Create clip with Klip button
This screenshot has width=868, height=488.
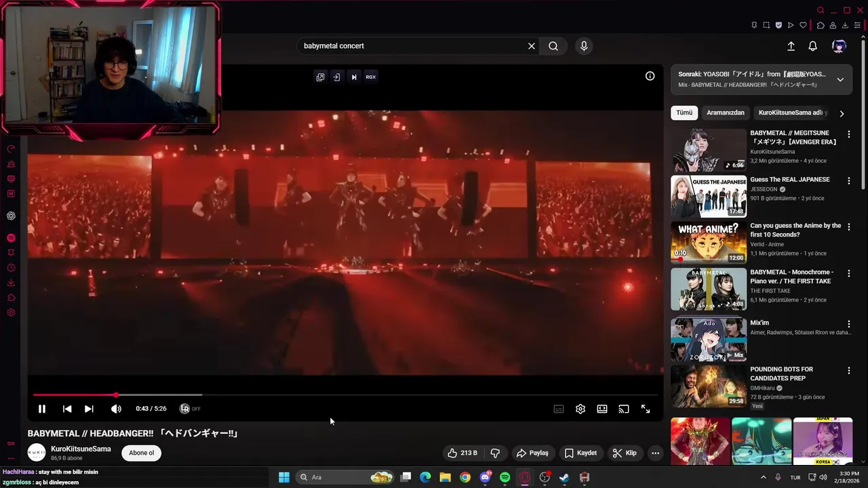(x=625, y=453)
